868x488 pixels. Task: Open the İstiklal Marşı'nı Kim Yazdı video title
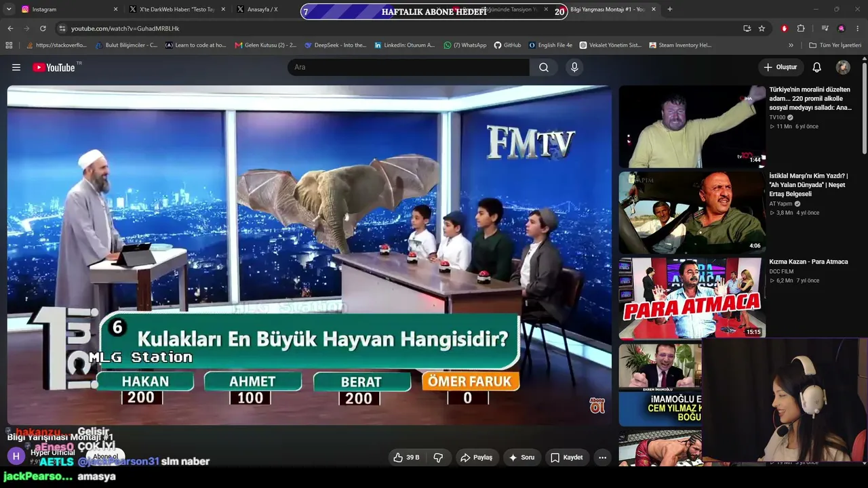coord(808,184)
